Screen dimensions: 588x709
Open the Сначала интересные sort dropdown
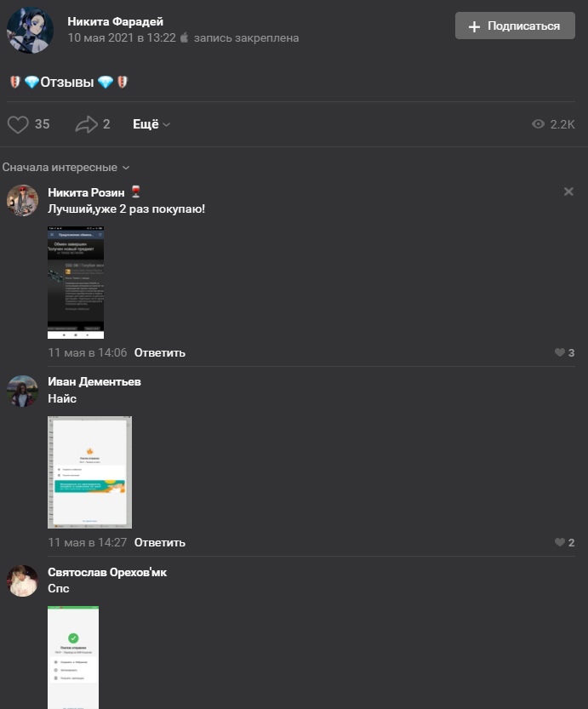tap(66, 168)
